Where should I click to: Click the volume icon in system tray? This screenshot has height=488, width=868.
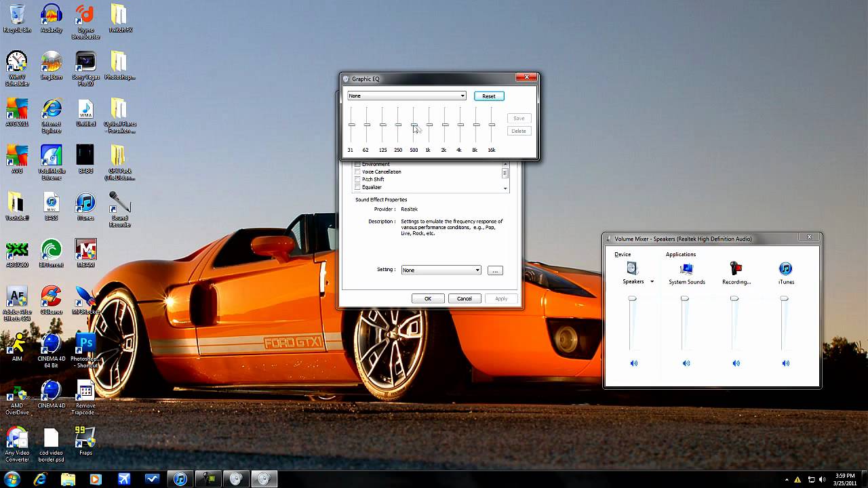823,480
